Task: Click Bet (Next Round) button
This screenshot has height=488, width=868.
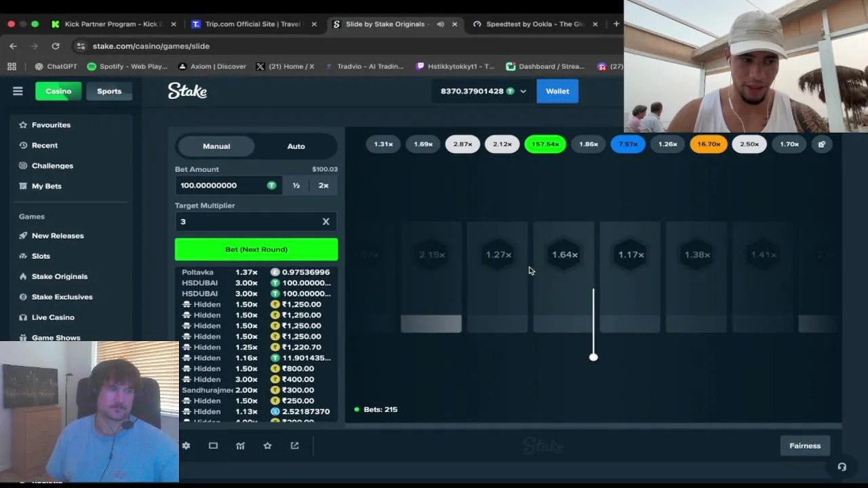Action: (256, 249)
